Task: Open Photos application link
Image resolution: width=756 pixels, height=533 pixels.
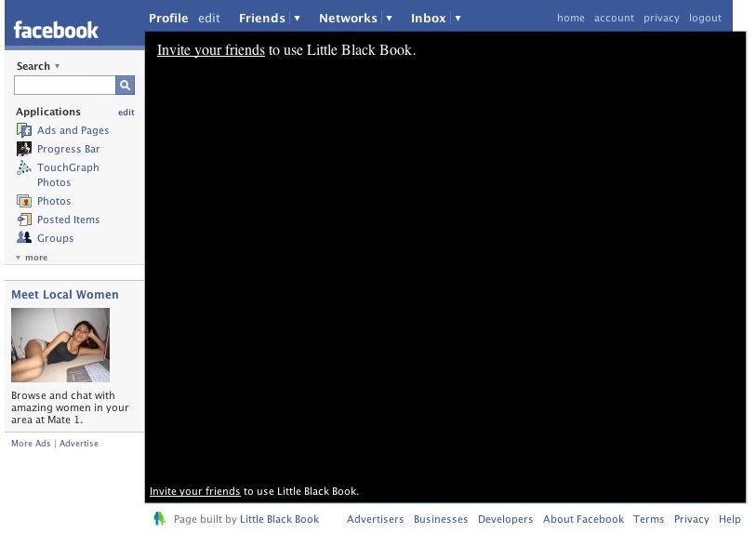Action: click(54, 201)
